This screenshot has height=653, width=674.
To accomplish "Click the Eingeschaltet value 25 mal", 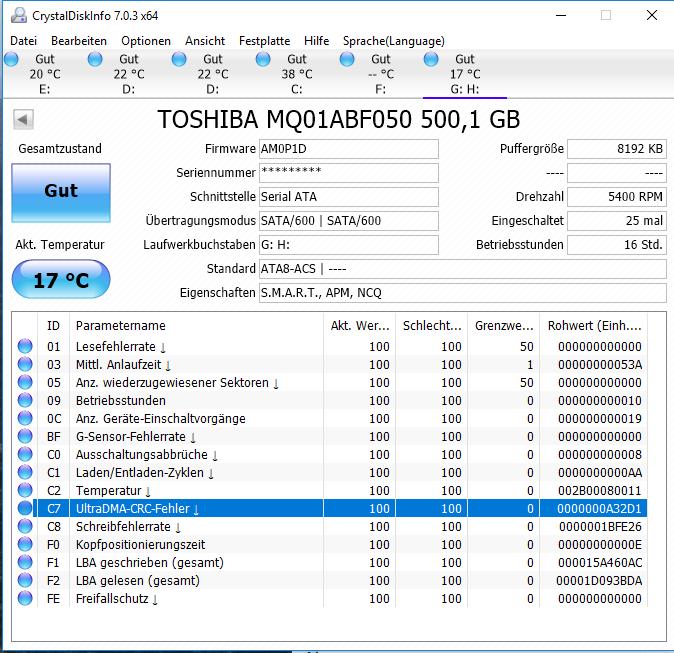I will tap(617, 221).
